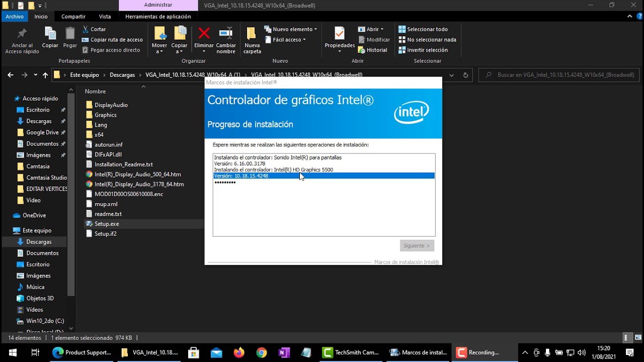Click Pegar acceso directo
This screenshot has height=362, width=644.
pos(111,50)
